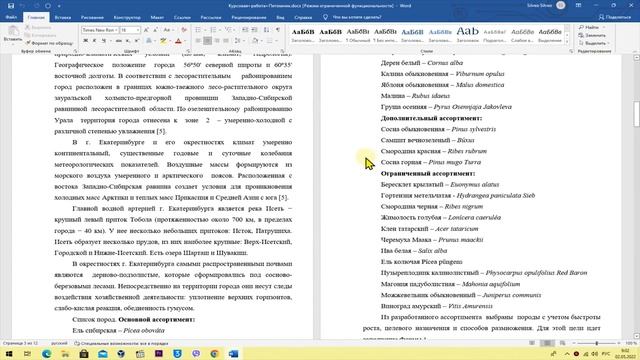The height and width of the screenshot is (360, 640).
Task: Switch to the Рисование tab
Action: pyautogui.click(x=92, y=17)
